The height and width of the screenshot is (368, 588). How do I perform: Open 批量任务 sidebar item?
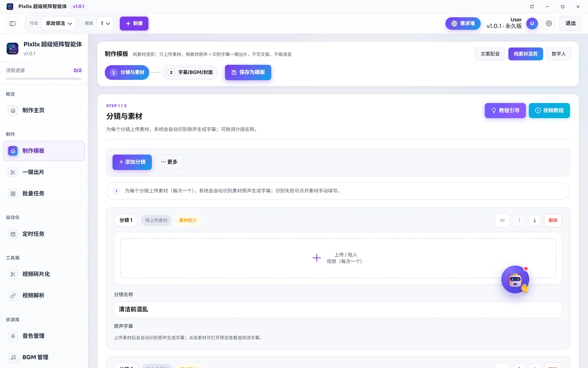tap(44, 194)
